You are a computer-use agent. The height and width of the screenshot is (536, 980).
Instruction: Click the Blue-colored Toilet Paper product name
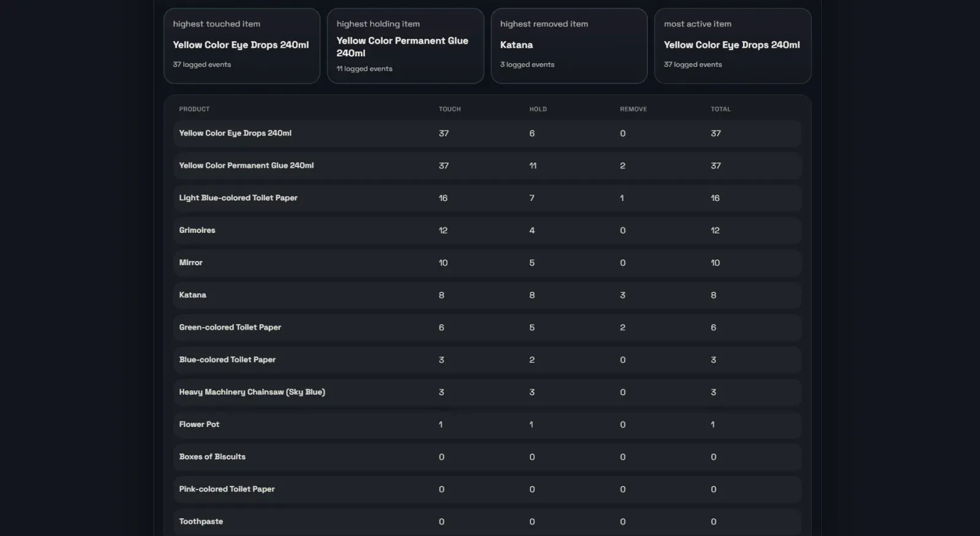[x=227, y=360]
